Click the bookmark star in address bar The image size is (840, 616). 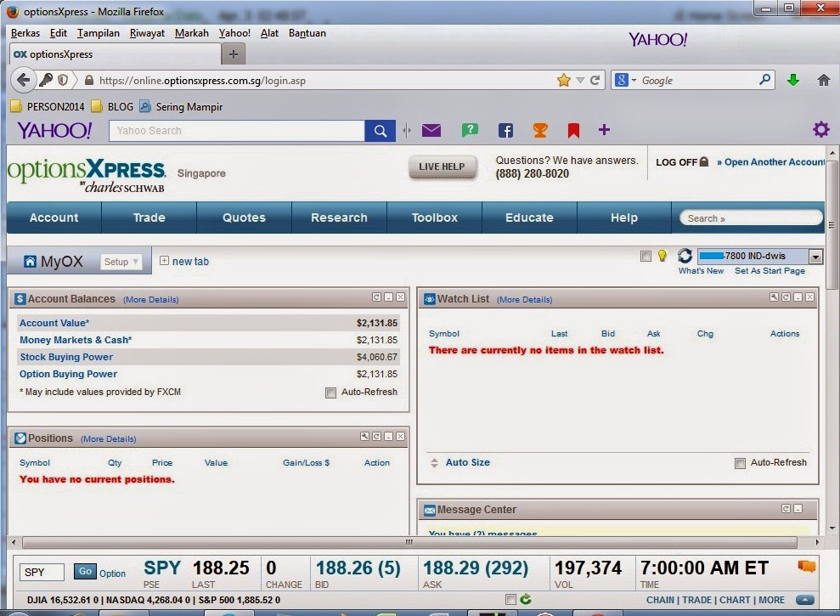[x=564, y=81]
